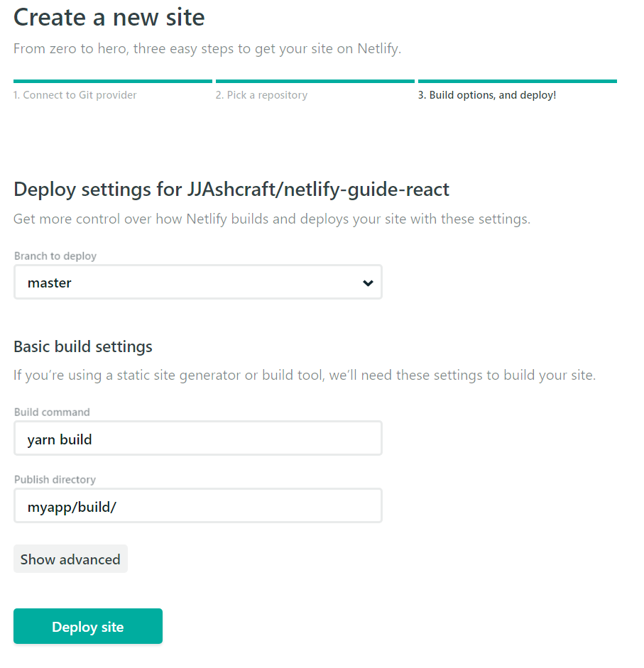Click the Get more control description text
This screenshot has height=668, width=644.
tap(272, 219)
